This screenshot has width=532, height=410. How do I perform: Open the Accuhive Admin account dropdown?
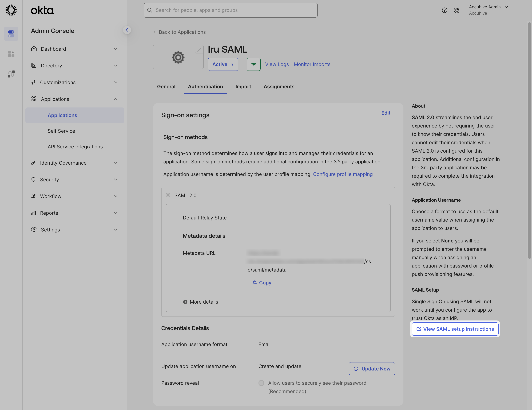coord(488,10)
